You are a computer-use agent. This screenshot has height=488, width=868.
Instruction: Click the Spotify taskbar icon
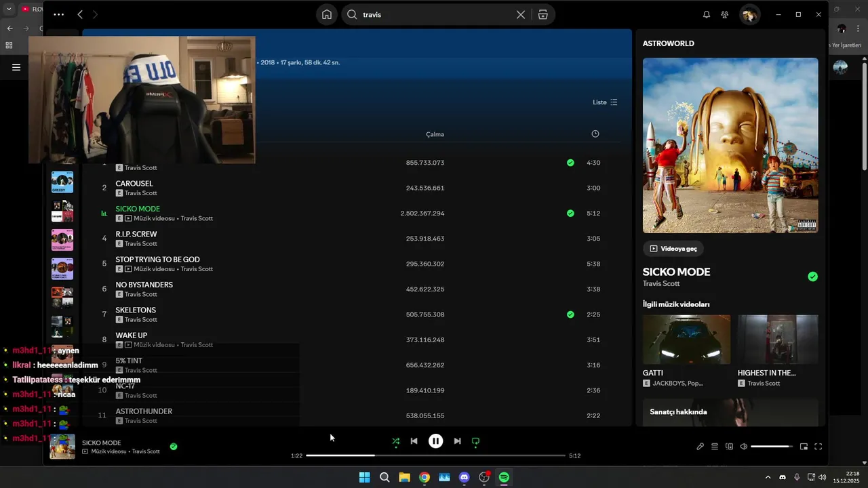(504, 477)
